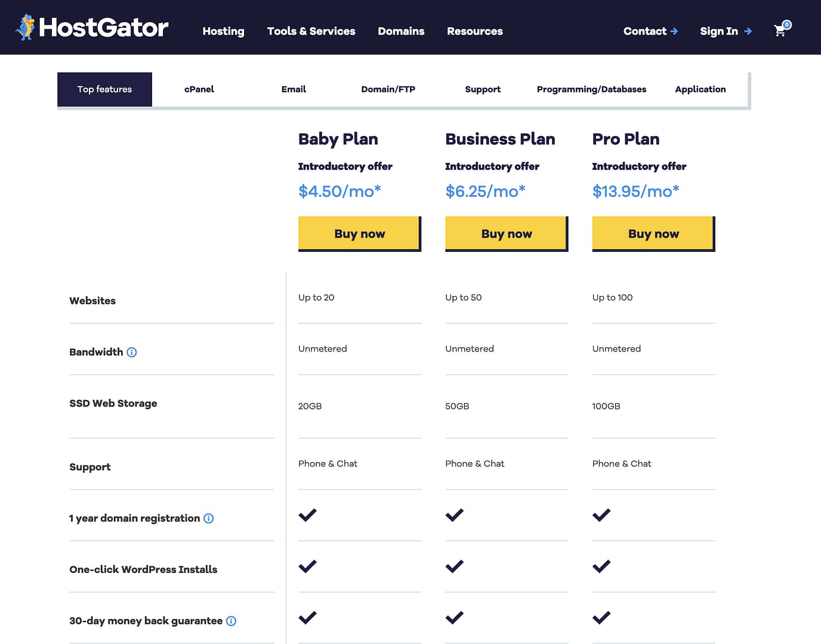Click the Business Plan WordPress Installs checkmark
This screenshot has height=644, width=821.
tap(454, 566)
